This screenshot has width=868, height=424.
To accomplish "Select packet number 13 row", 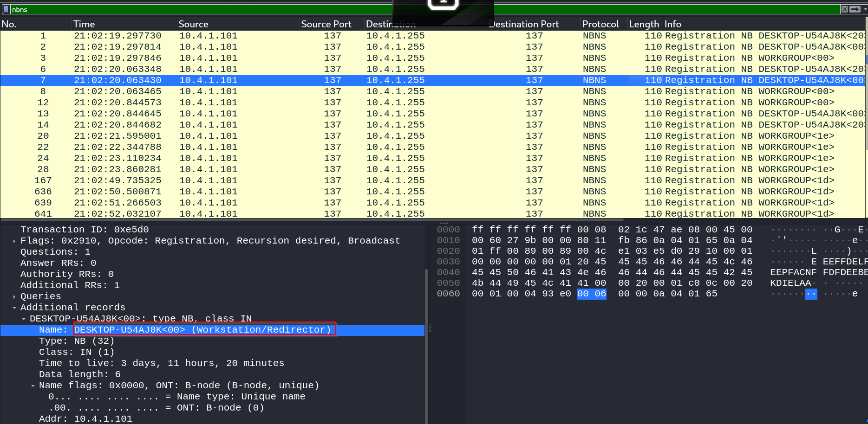I will (x=432, y=114).
